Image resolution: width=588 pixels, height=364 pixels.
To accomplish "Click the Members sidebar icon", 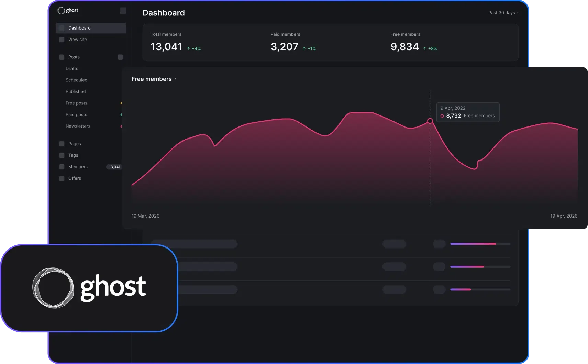I will click(x=62, y=167).
